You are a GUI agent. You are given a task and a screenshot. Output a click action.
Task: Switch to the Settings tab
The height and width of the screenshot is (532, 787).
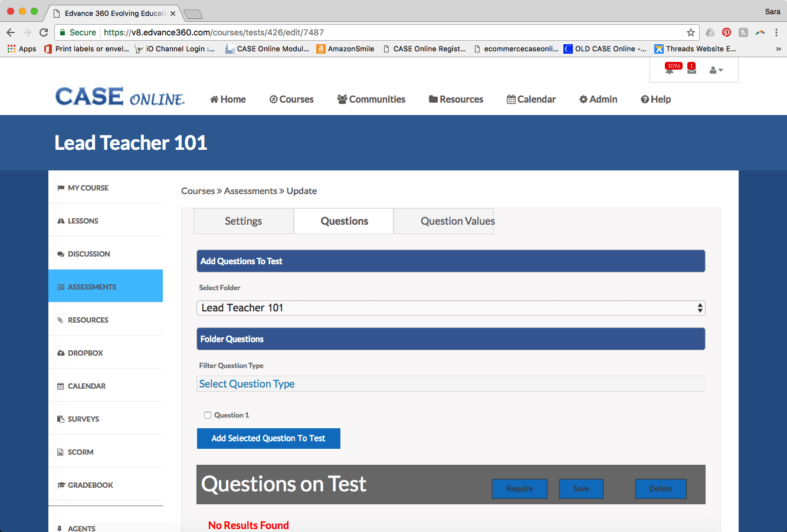[x=243, y=221]
